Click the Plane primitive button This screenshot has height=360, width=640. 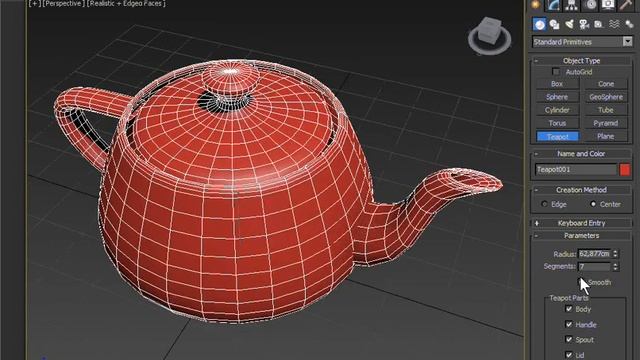pos(606,136)
